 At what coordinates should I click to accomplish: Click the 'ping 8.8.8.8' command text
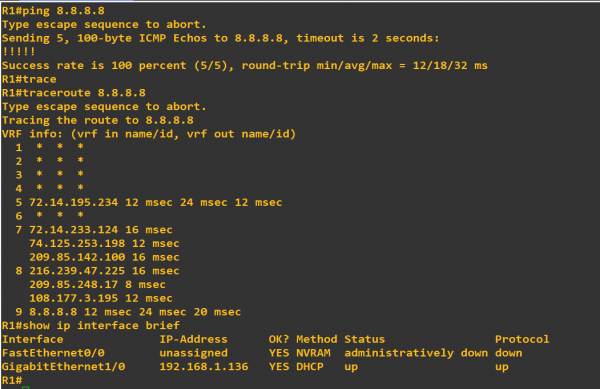coord(64,11)
